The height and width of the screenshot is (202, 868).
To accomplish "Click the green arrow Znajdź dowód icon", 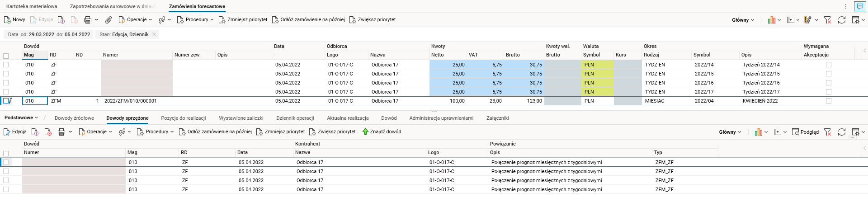I will tap(365, 132).
